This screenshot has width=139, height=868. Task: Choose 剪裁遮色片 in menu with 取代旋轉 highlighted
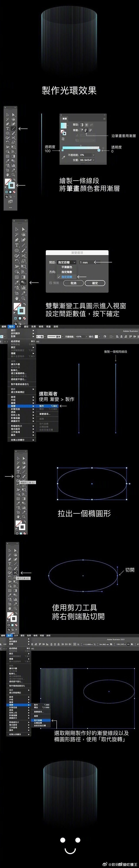[18, 722]
